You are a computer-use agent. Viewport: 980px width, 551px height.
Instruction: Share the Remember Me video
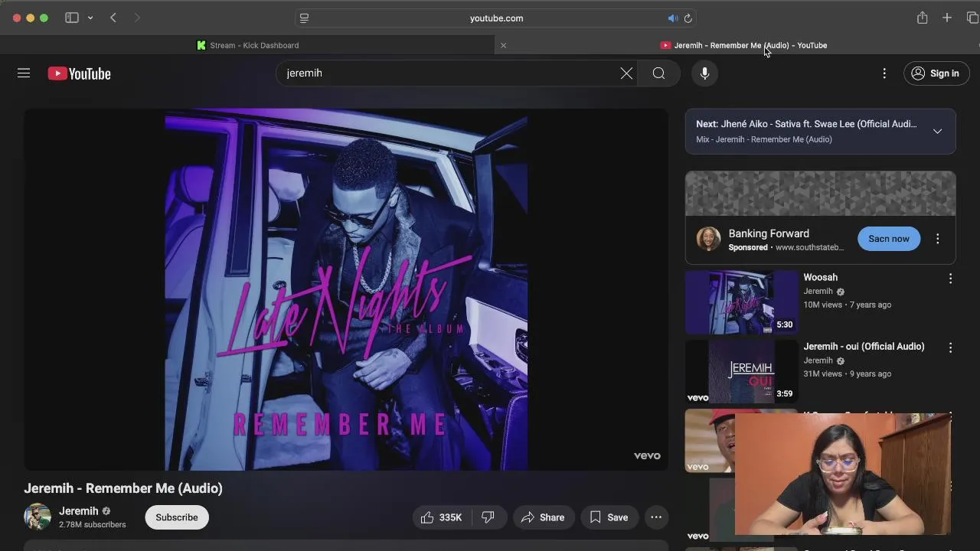pyautogui.click(x=543, y=517)
